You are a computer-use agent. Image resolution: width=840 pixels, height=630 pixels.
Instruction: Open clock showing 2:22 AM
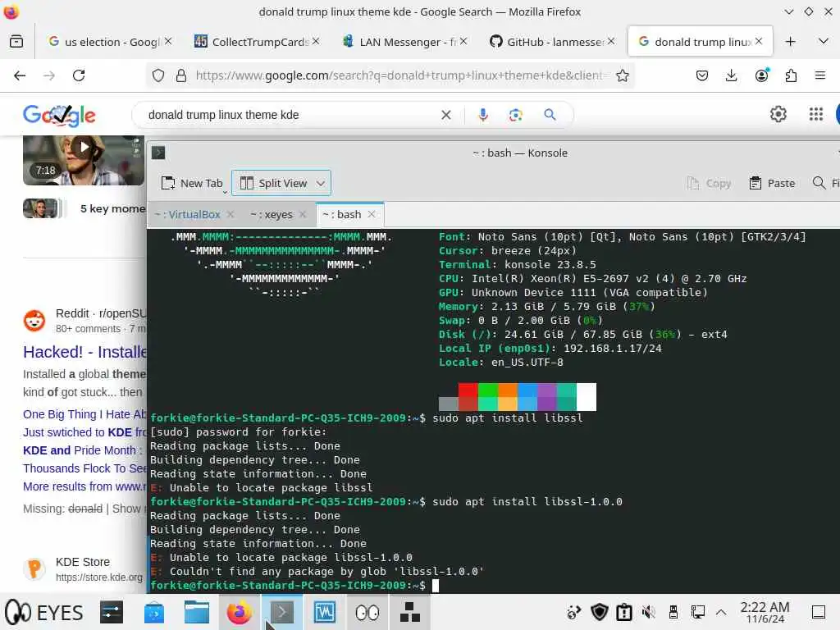tap(765, 612)
